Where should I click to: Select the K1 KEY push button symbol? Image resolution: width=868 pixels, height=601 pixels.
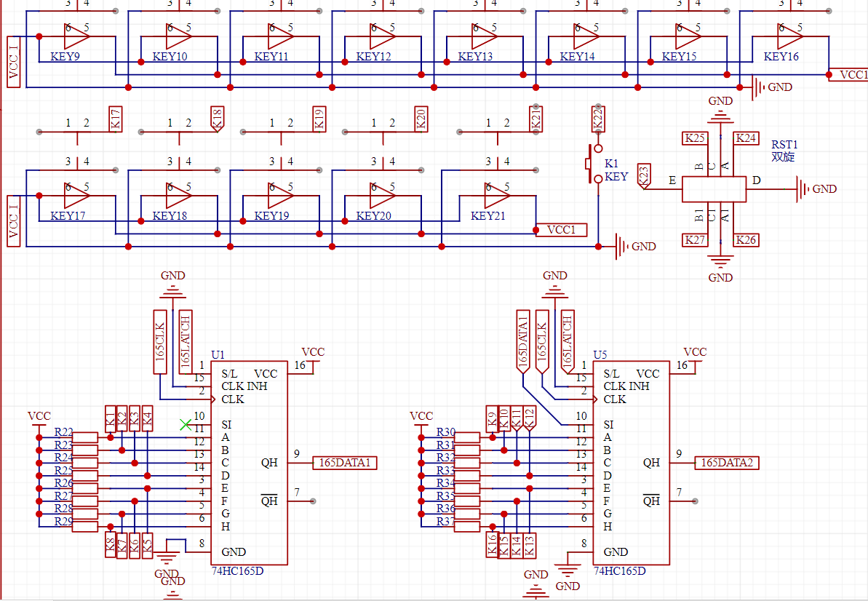[x=595, y=164]
